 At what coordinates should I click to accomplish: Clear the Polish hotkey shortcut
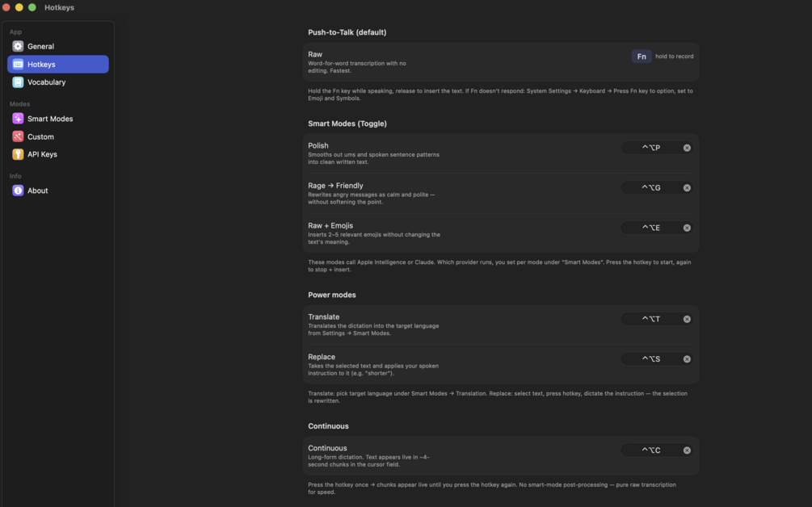(x=687, y=148)
